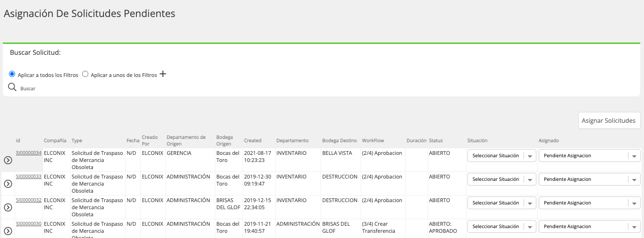Open Asignado dropdown for SI00000032
Image resolution: width=644 pixels, height=238 pixels.
point(589,203)
